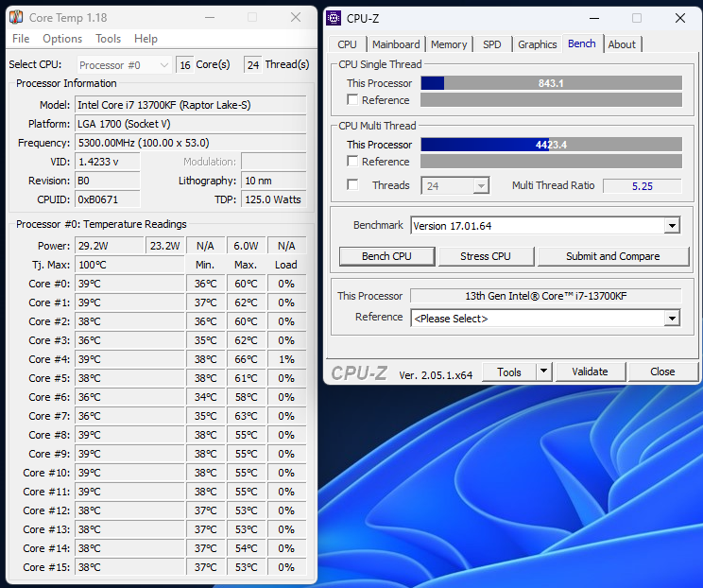Open the Reference <Please Select> dropdown
The image size is (703, 588).
pyautogui.click(x=672, y=319)
